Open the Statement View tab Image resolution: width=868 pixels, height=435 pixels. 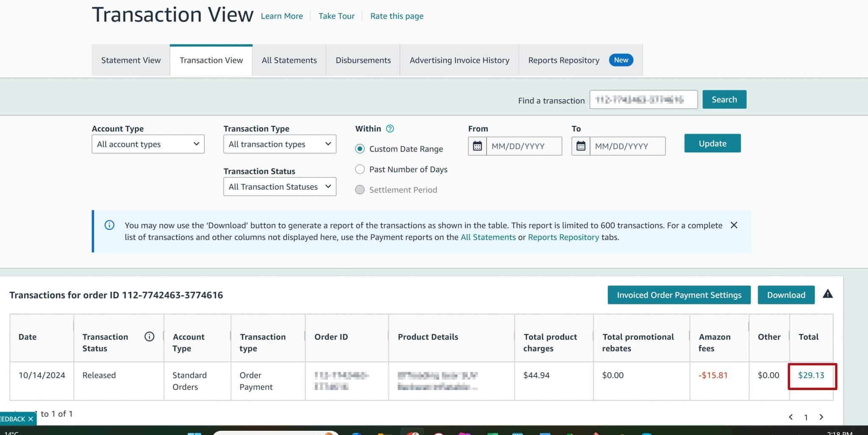pos(131,60)
